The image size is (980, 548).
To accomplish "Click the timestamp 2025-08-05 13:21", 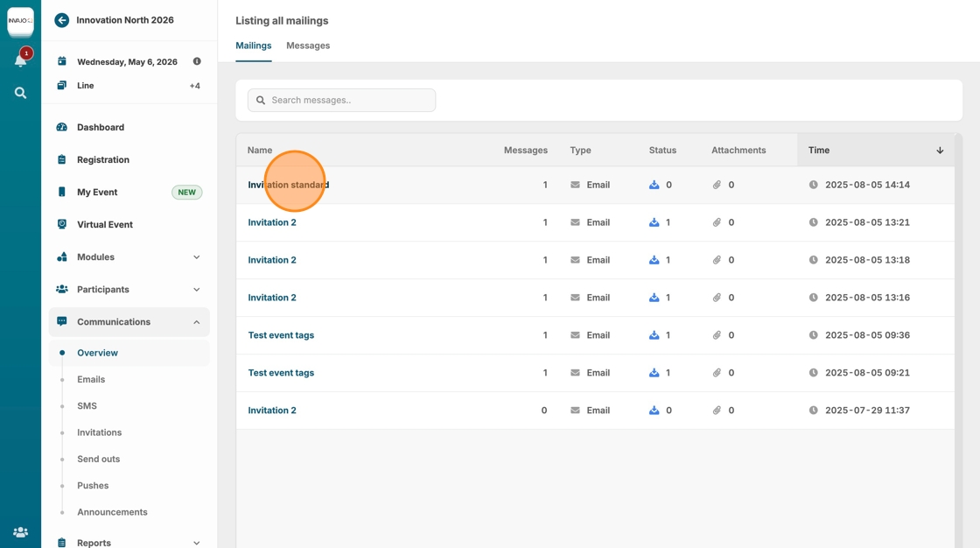I will [867, 222].
